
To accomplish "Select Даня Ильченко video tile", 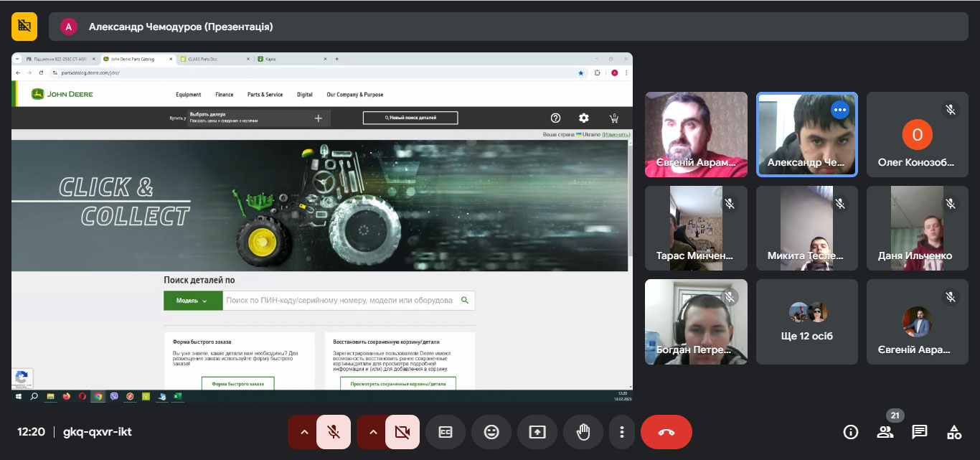I will (x=917, y=228).
